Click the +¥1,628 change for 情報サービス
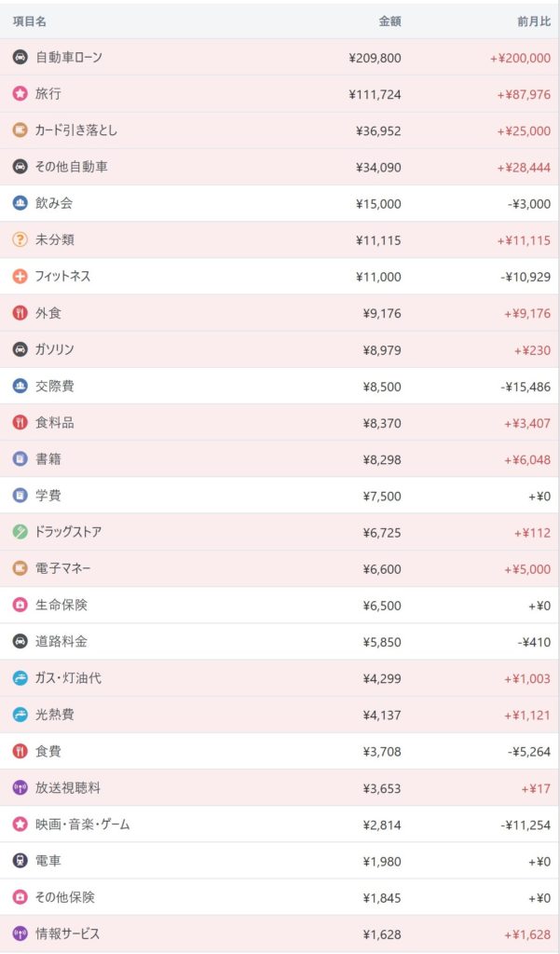This screenshot has height=954, width=560. tap(526, 934)
